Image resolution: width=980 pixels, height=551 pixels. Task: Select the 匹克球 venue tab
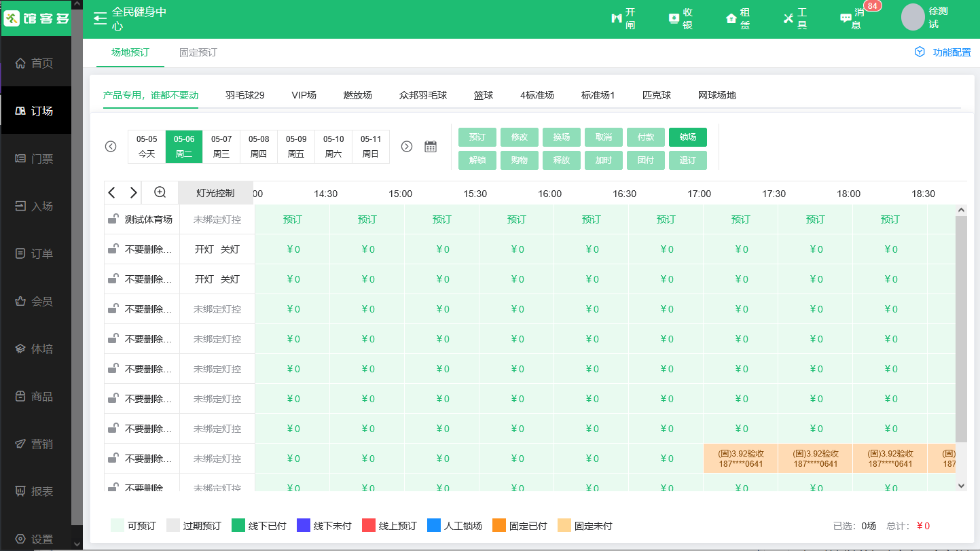pyautogui.click(x=657, y=95)
